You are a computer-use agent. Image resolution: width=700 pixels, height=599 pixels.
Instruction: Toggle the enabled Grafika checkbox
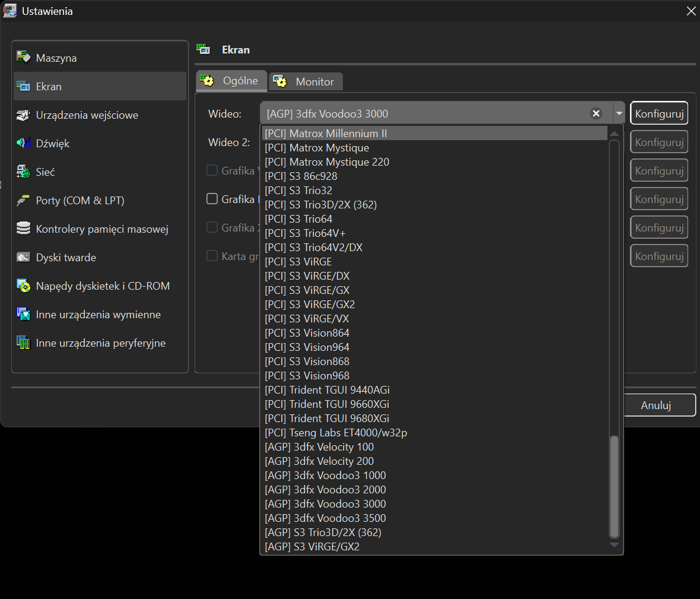pos(212,199)
